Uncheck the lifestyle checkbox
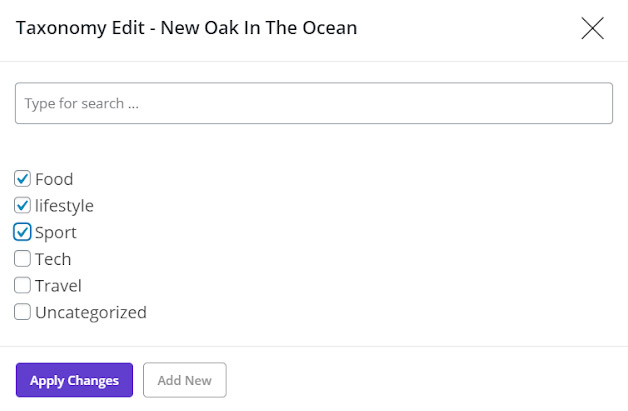 23,206
